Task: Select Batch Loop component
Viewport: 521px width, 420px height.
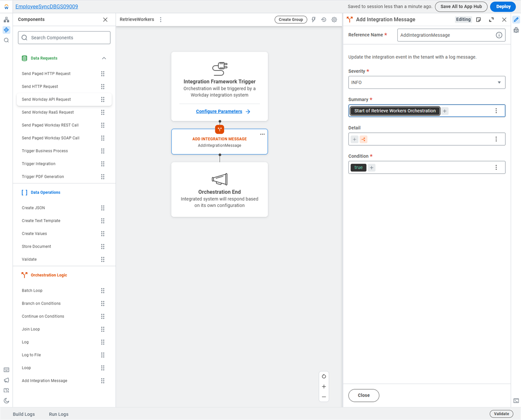Action: point(64,291)
